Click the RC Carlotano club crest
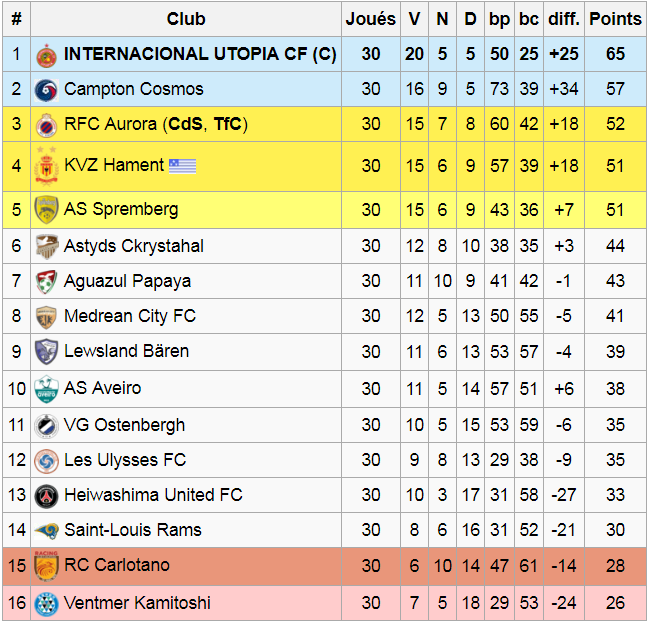This screenshot has width=648, height=622. [x=46, y=566]
